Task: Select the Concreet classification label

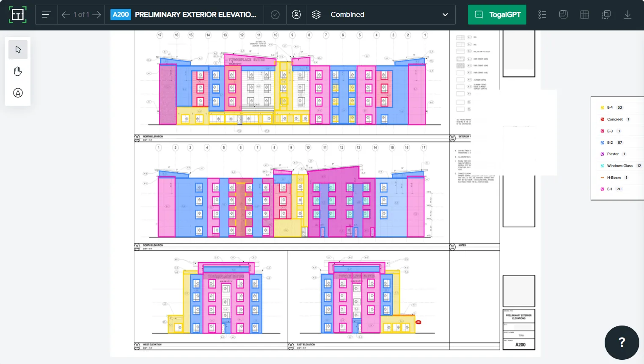Action: click(x=615, y=120)
